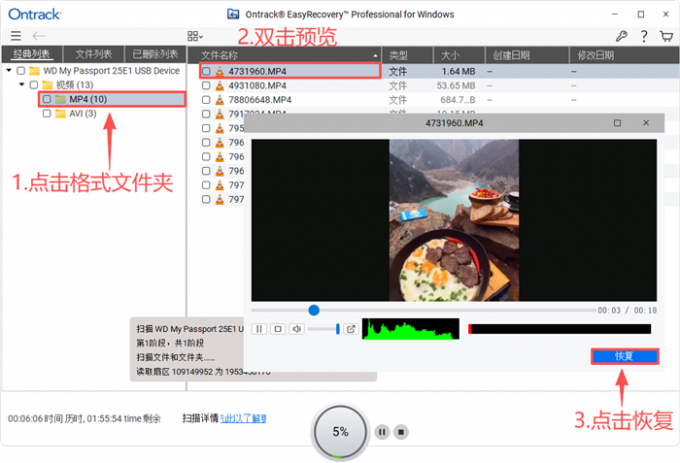Click the video preview frame
The width and height of the screenshot is (680, 463).
[x=454, y=220]
